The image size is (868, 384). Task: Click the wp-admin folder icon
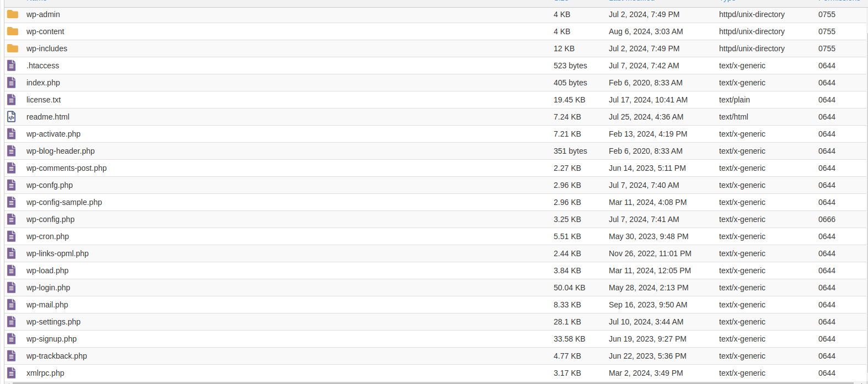pyautogui.click(x=13, y=14)
